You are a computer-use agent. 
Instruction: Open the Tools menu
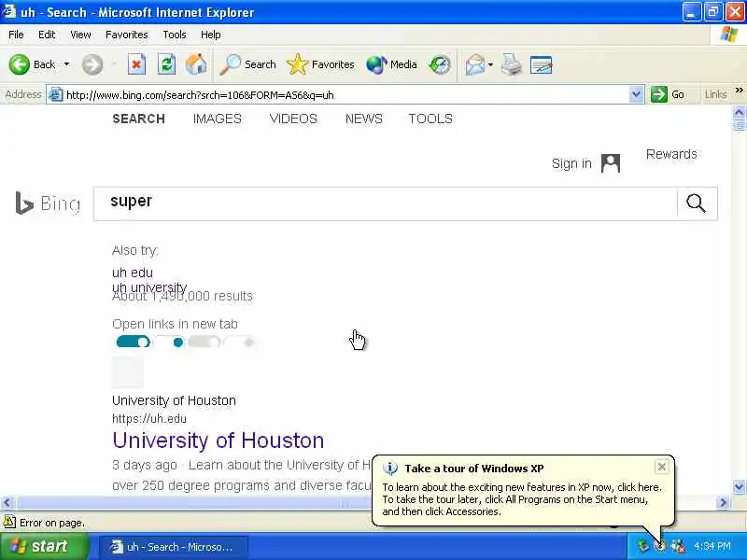click(x=175, y=35)
